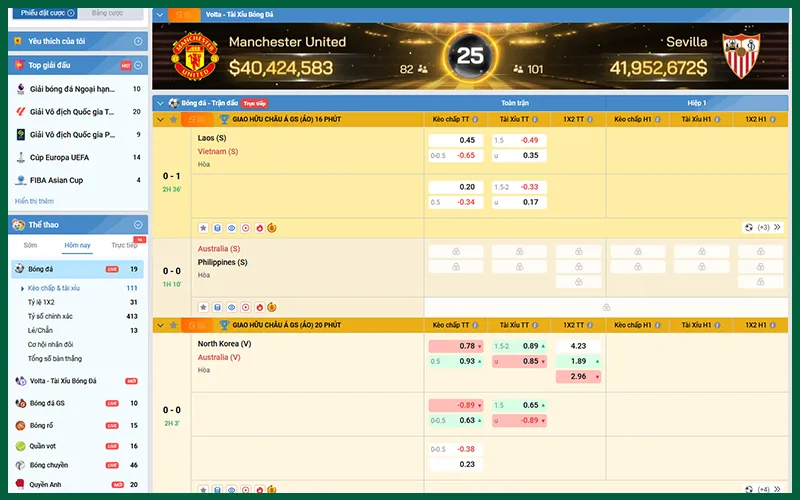
Task: Open the statistics icon under Laos vs Vietnam
Action: 217,228
